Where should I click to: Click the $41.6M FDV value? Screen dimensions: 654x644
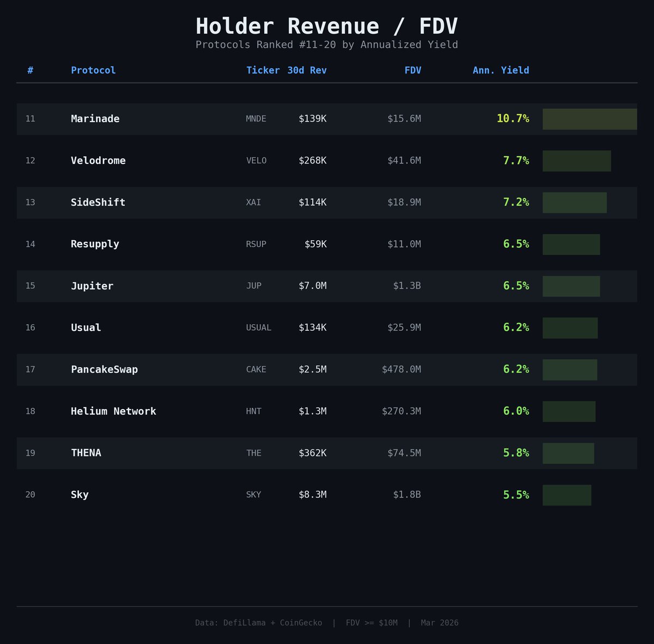coord(404,161)
